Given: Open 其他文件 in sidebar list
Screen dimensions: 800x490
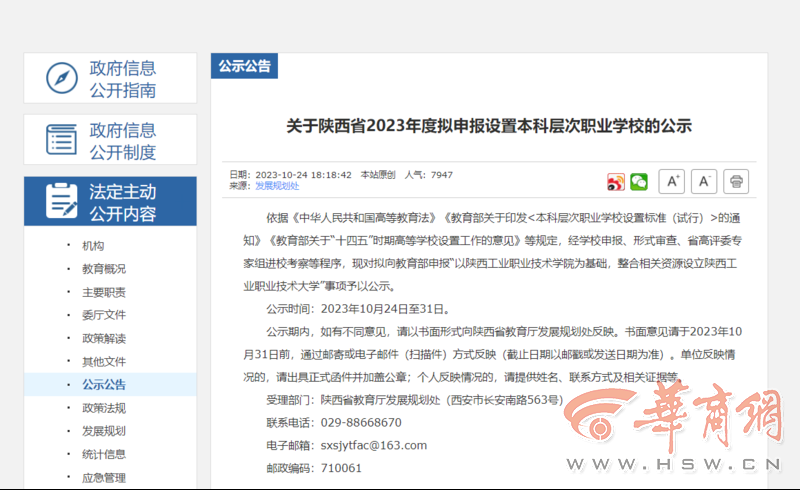Looking at the screenshot, I should click(x=104, y=361).
